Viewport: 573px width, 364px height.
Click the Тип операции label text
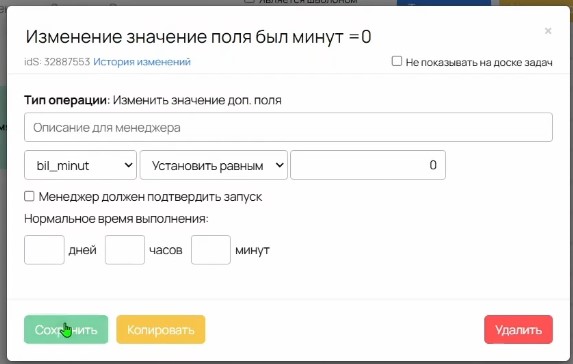click(x=67, y=100)
